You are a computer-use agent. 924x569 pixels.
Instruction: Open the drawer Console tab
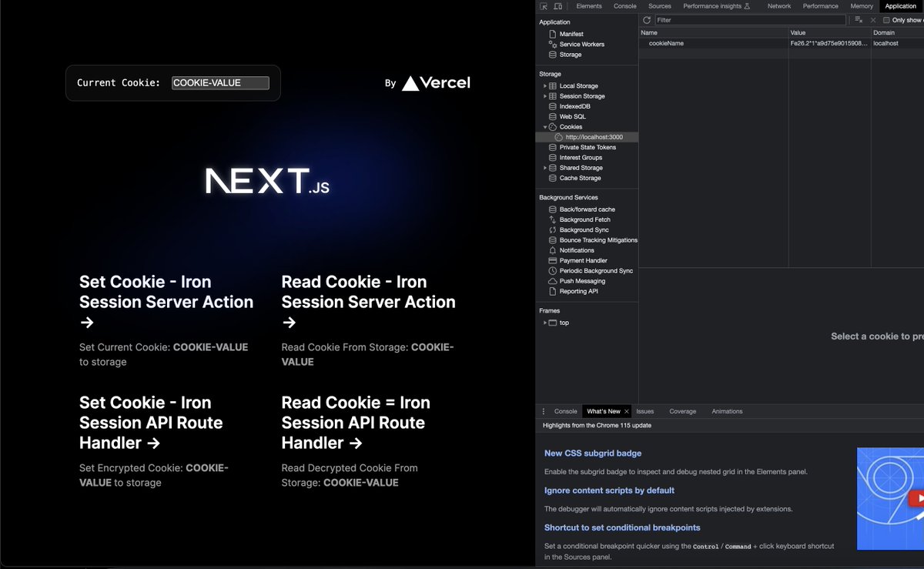[565, 411]
